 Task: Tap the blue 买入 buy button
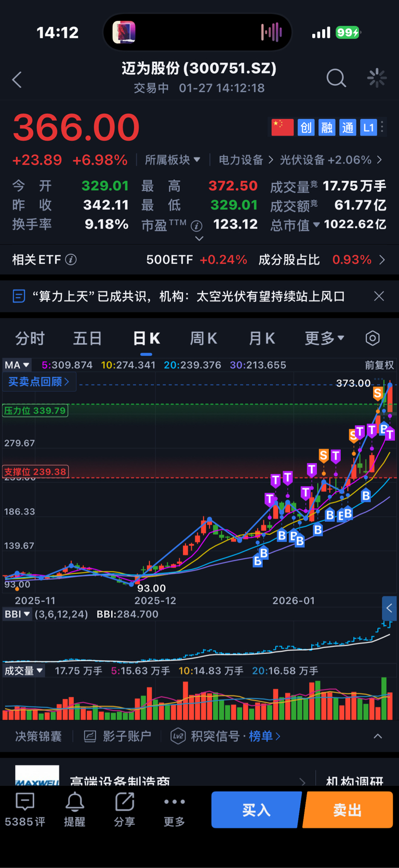[256, 810]
